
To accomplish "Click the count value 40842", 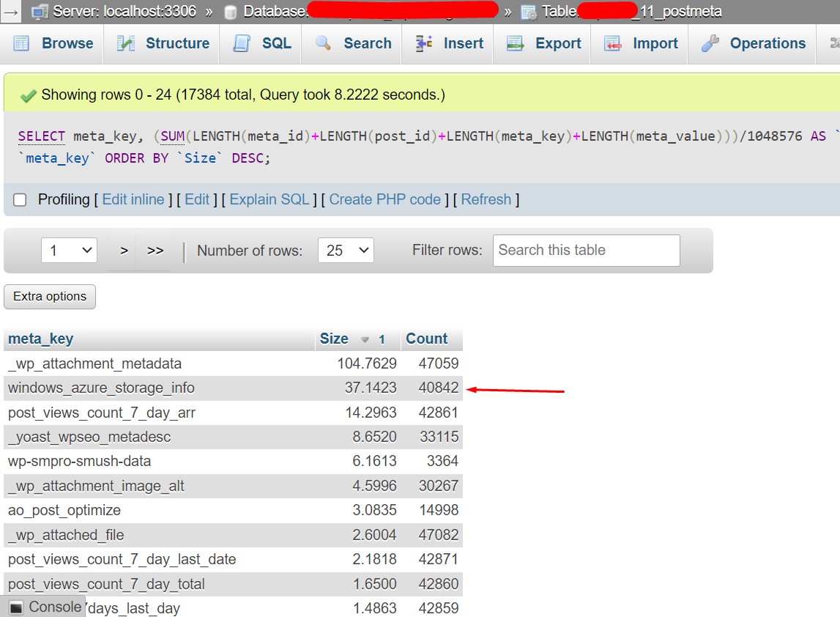I will coord(439,388).
